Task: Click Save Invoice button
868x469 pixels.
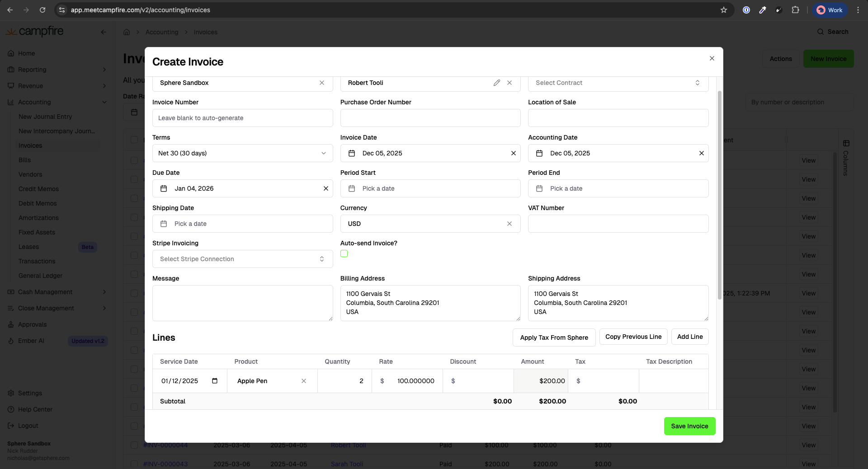Action: pyautogui.click(x=689, y=426)
